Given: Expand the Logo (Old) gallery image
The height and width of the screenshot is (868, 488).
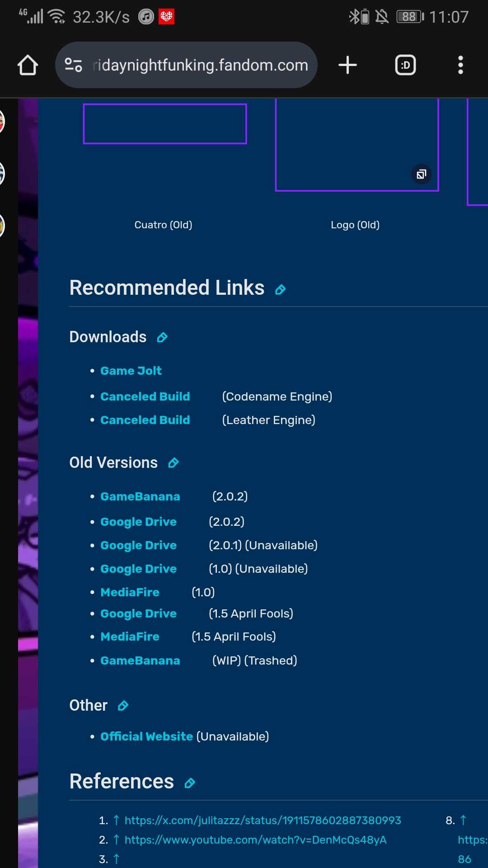Looking at the screenshot, I should point(421,174).
